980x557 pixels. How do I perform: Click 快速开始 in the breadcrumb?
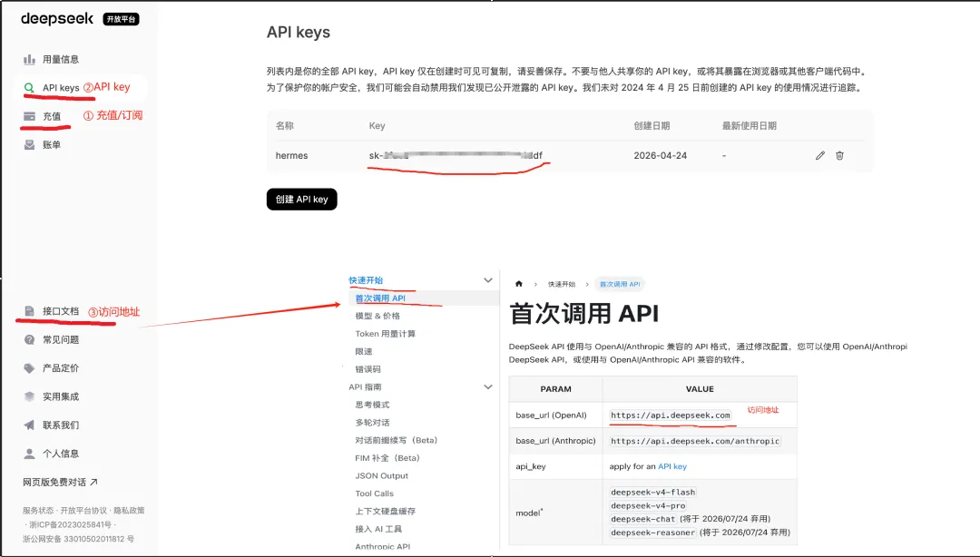(562, 284)
